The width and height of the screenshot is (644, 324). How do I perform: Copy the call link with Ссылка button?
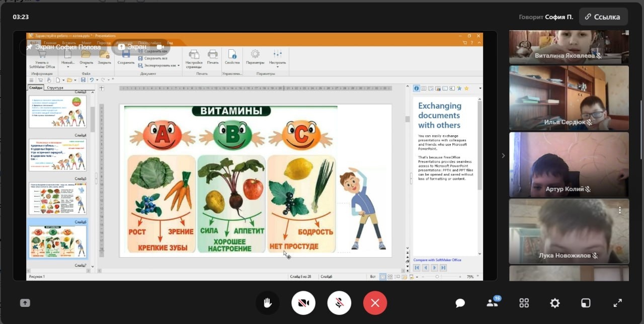coord(603,17)
